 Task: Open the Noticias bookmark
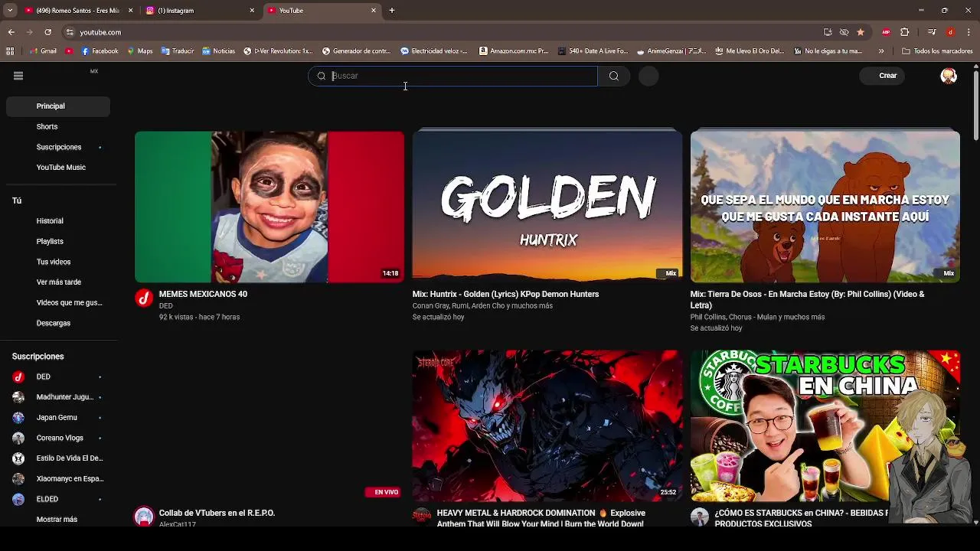[x=219, y=51]
